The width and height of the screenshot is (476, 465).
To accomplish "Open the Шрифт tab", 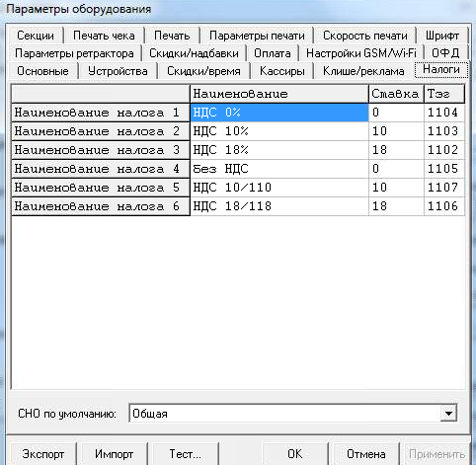I will point(442,36).
